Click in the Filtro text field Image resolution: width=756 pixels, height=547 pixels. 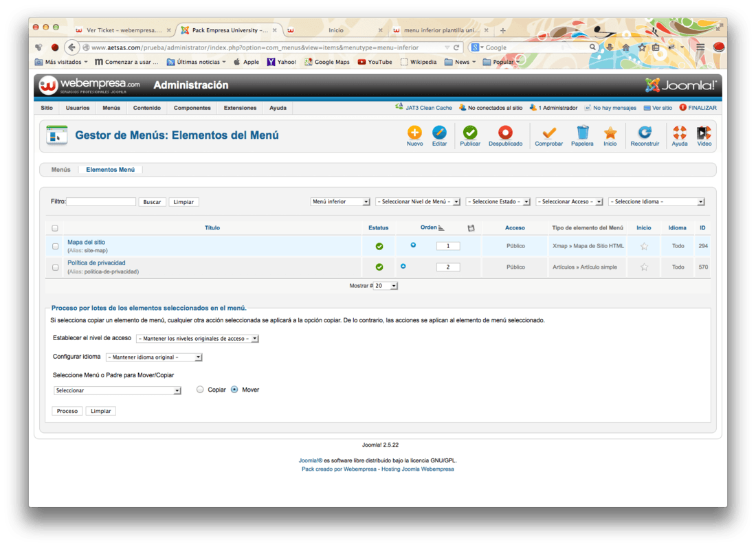101,201
